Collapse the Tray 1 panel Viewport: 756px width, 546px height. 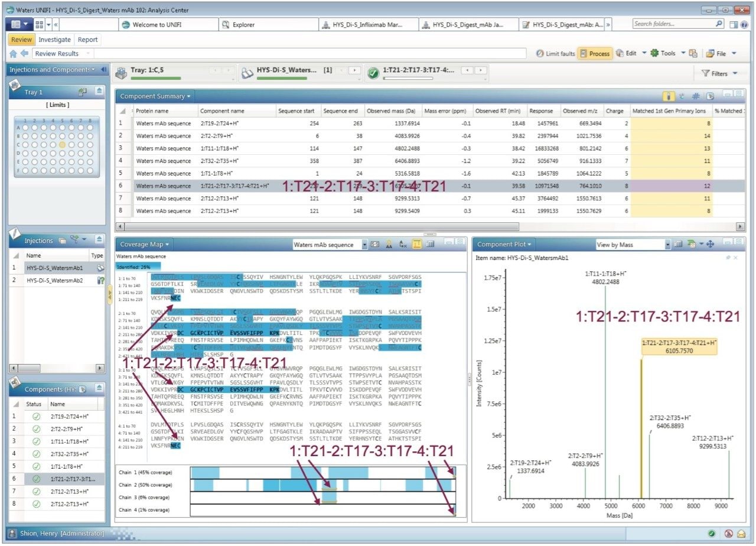pos(99,92)
